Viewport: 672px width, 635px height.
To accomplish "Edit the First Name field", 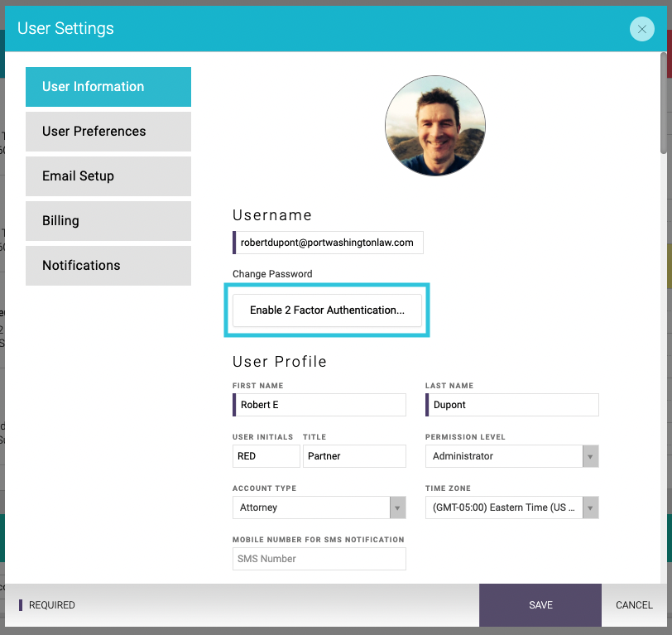I will tap(319, 405).
